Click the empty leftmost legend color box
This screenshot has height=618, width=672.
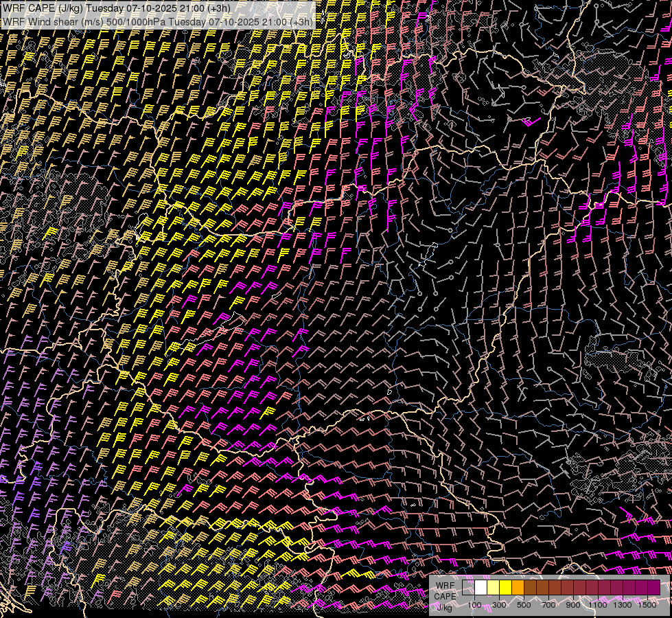(x=469, y=588)
